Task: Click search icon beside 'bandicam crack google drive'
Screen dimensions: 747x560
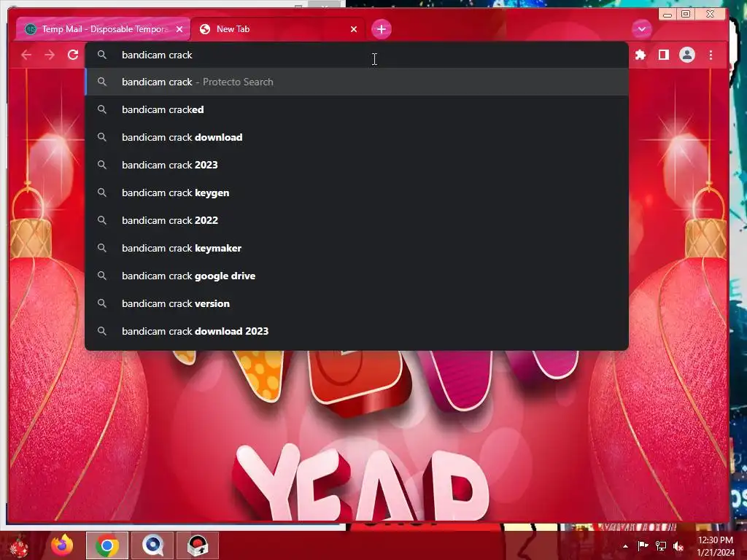Action: click(102, 276)
